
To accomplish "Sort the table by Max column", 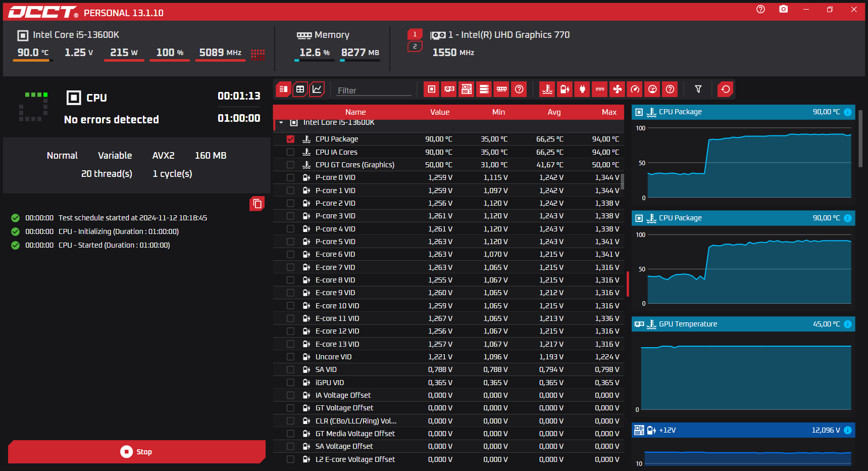I will (x=609, y=112).
